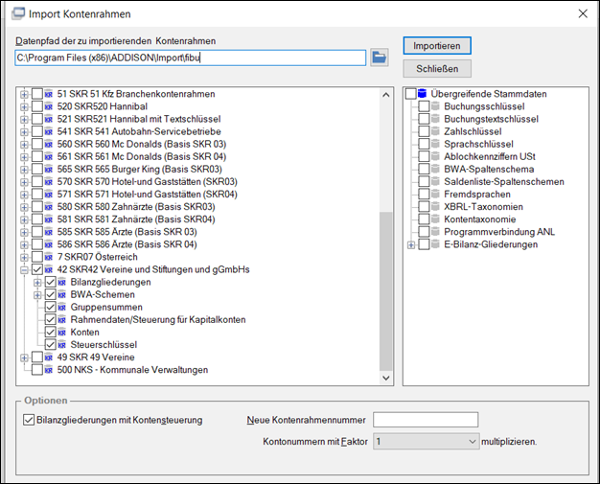Click the folder browse icon beside the path field
The height and width of the screenshot is (484, 600).
click(x=379, y=58)
